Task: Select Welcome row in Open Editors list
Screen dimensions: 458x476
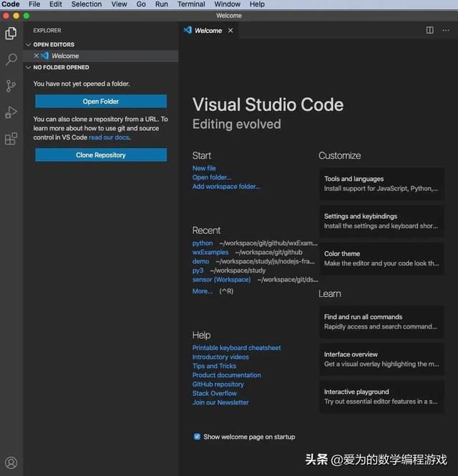Action: click(101, 56)
